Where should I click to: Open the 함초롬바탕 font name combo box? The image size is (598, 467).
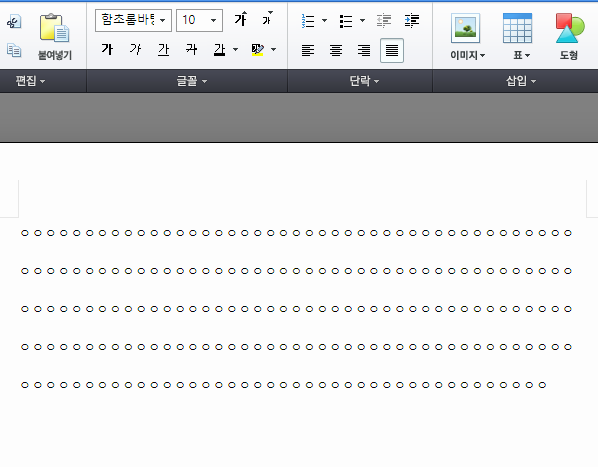(x=133, y=20)
